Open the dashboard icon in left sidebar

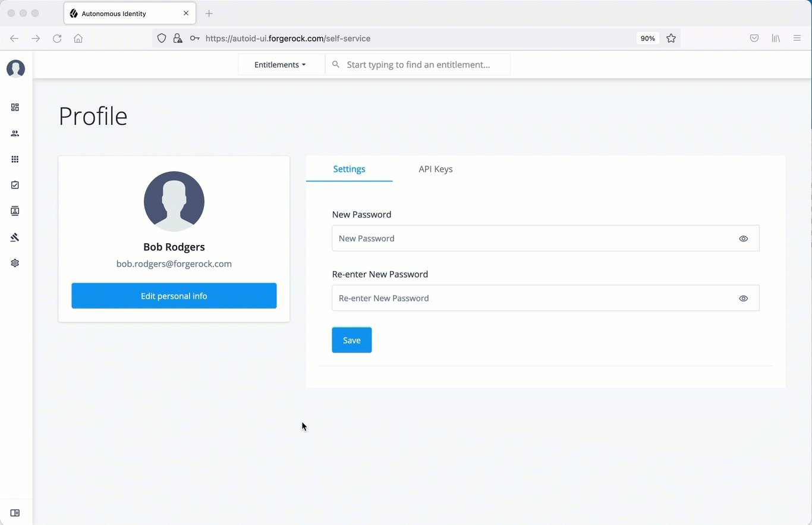15,108
